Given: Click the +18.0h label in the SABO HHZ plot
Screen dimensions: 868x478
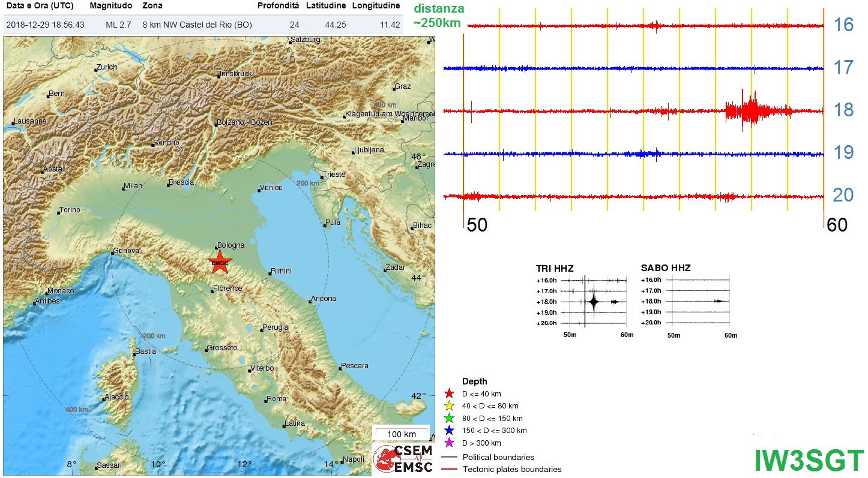Looking at the screenshot, I should [x=651, y=301].
